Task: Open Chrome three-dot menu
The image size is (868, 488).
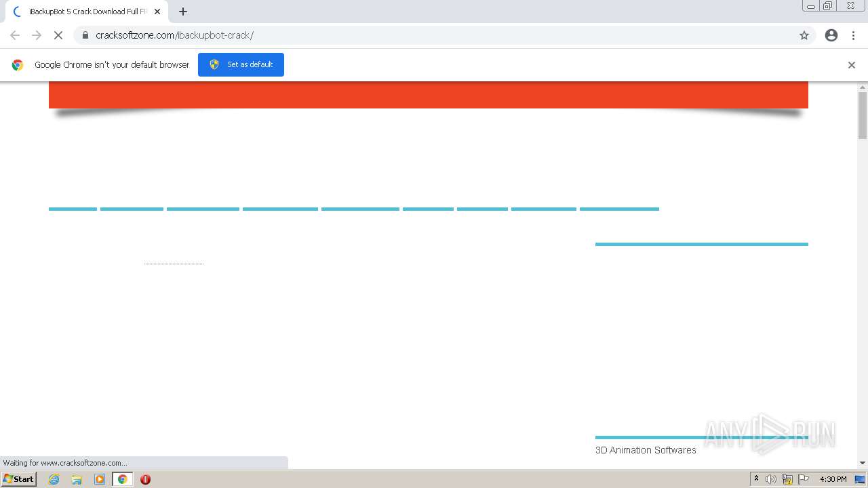Action: [x=853, y=35]
